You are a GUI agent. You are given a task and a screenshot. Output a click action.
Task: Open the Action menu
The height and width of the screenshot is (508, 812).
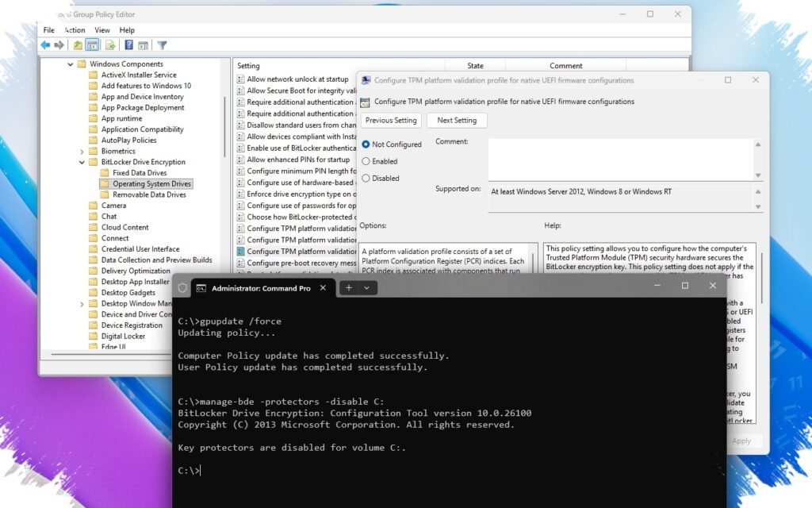(x=75, y=30)
